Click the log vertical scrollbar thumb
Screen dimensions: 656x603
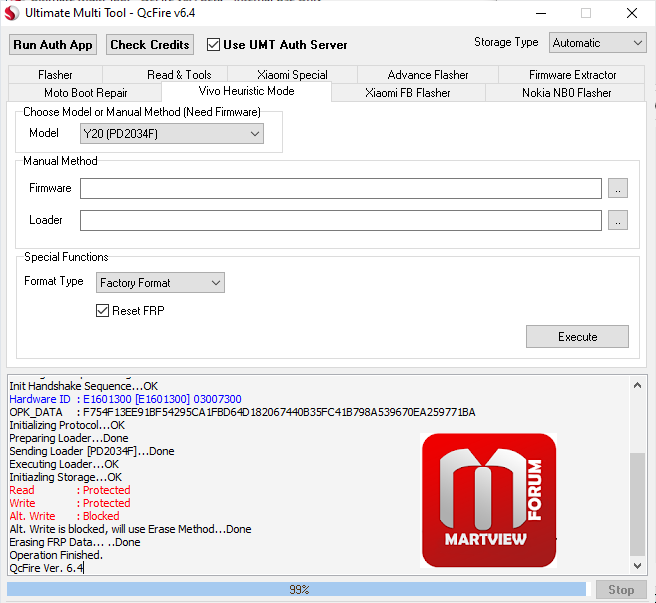[x=637, y=505]
